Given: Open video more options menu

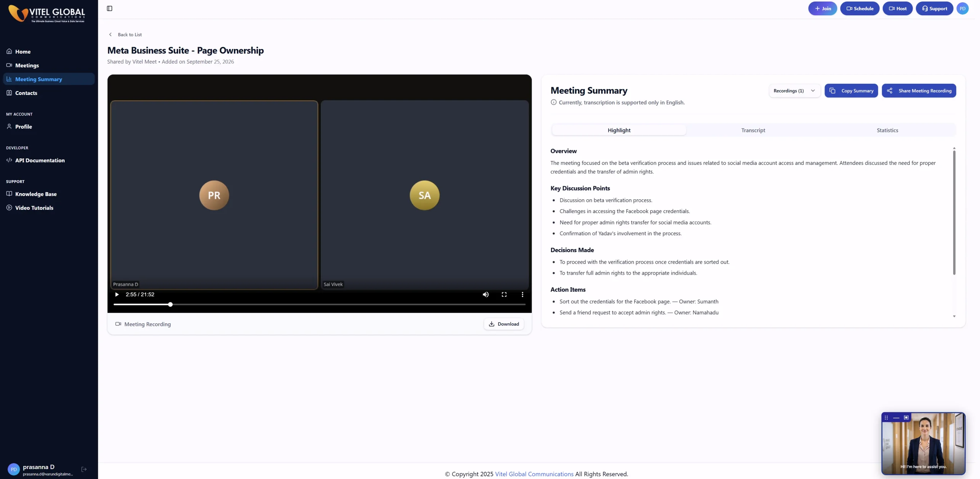Looking at the screenshot, I should coord(522,294).
